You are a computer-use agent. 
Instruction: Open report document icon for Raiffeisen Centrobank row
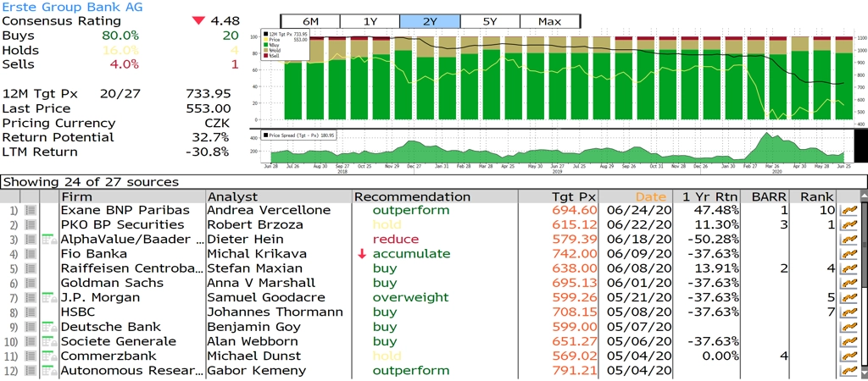30,268
